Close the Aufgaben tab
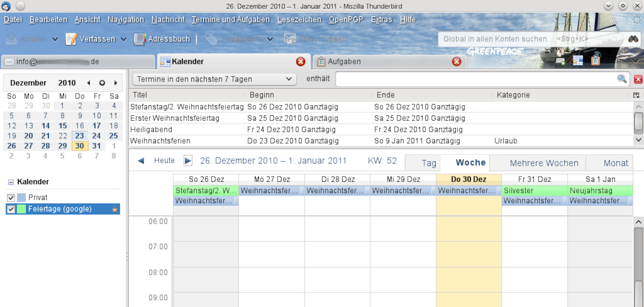644x307 pixels. coord(456,61)
